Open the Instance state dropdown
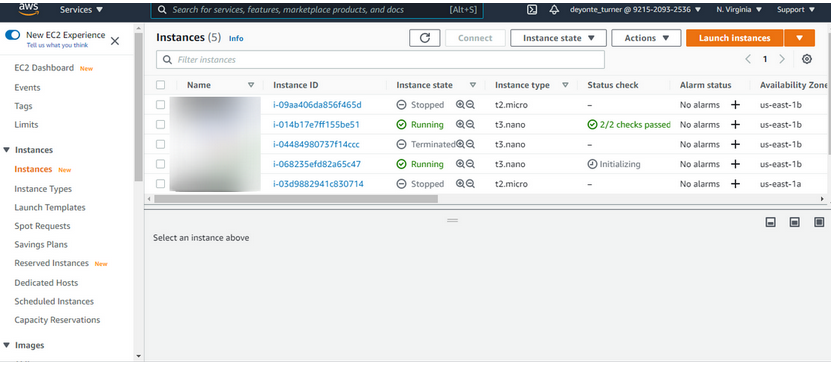833x366 pixels. click(558, 38)
